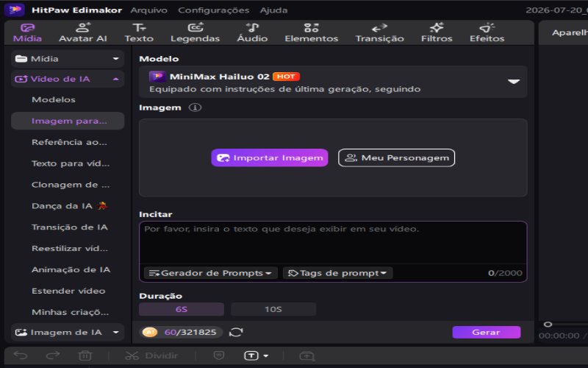Click the Dividir scissors button
Screen dimensions: 588x368
151,355
